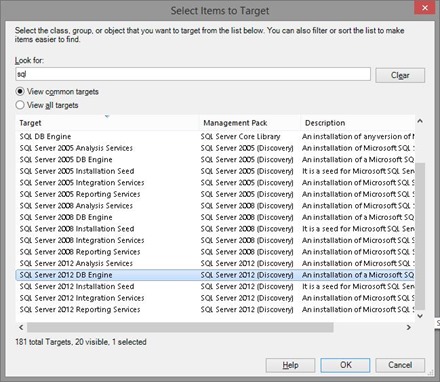
Task: Select SQL Server 2012 DB Engine row
Action: pos(215,275)
